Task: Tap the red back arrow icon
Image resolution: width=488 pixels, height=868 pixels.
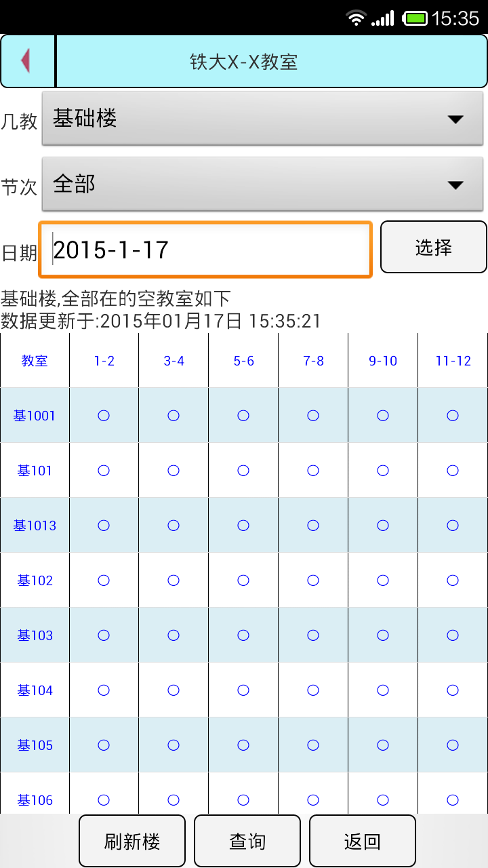Action: tap(25, 61)
